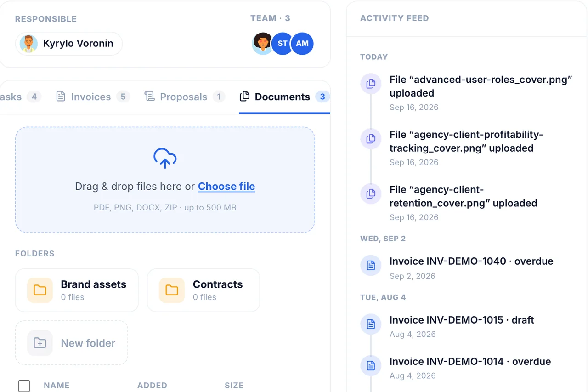Click the Contracts folder icon

pyautogui.click(x=172, y=290)
